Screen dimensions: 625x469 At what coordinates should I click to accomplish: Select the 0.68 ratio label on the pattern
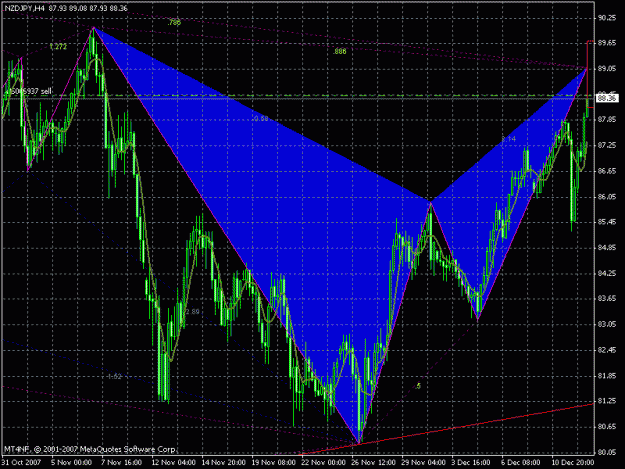pyautogui.click(x=260, y=119)
